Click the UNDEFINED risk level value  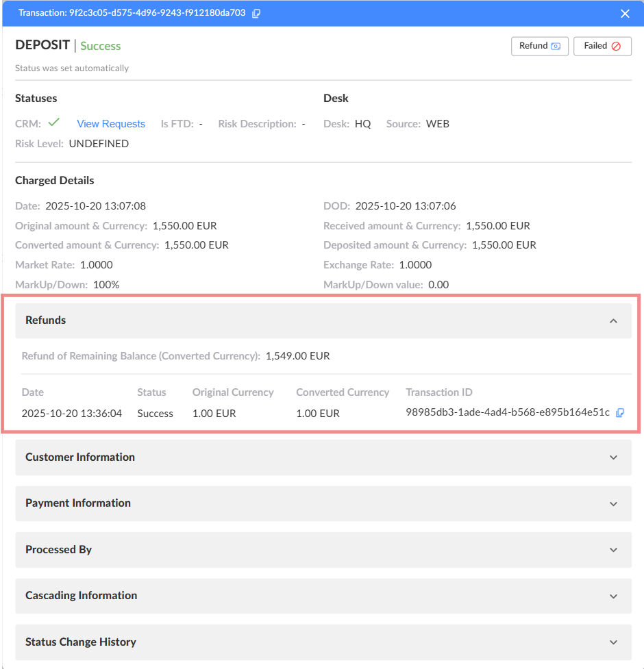99,144
